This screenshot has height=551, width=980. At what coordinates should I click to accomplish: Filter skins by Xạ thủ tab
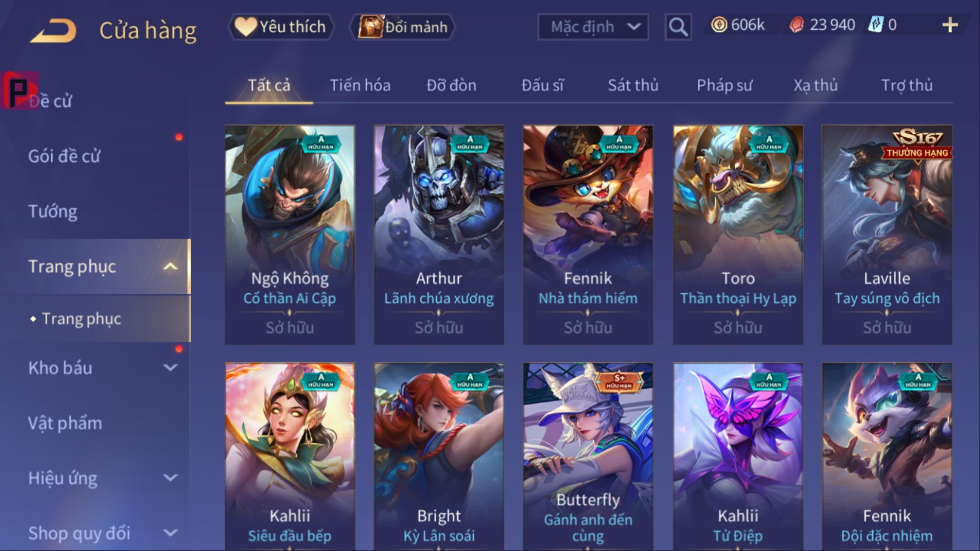[816, 85]
